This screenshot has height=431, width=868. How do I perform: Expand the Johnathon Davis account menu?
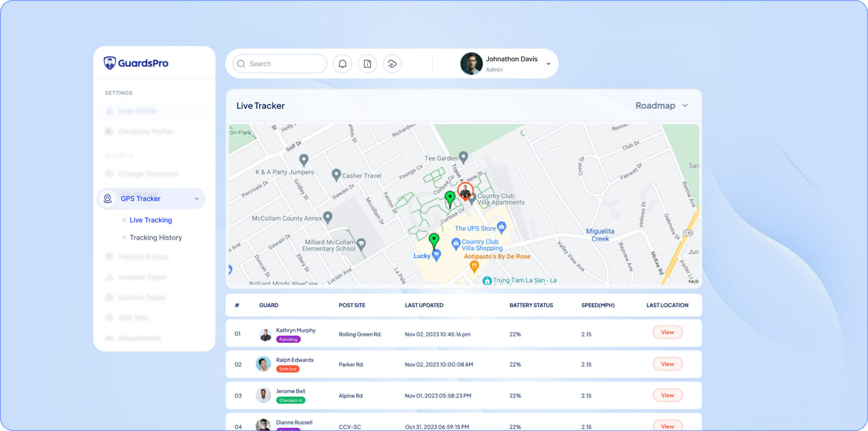548,64
